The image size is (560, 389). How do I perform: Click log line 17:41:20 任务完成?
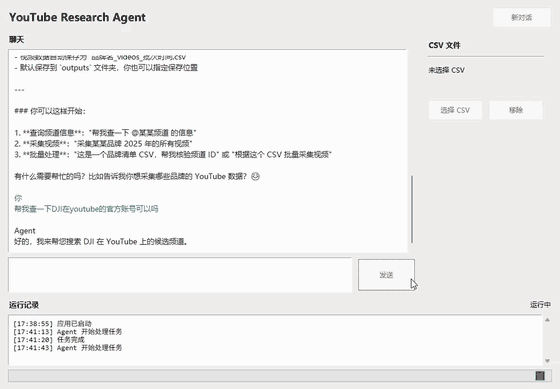tap(49, 340)
